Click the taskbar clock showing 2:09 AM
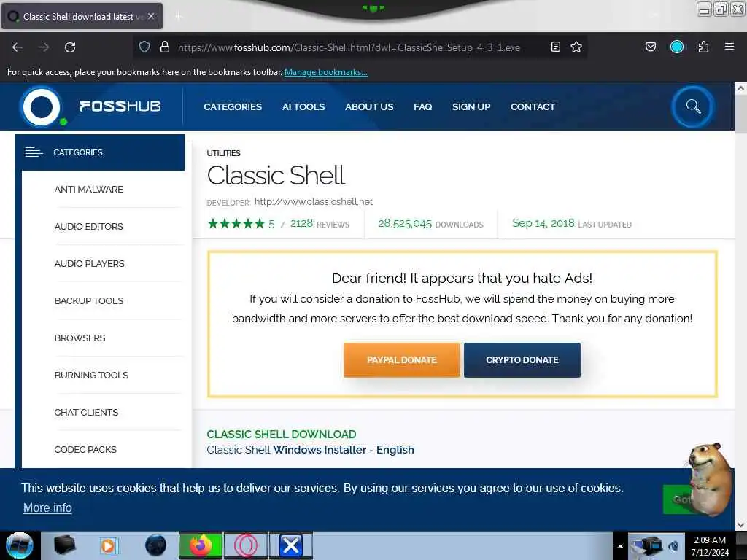The image size is (747, 560). 710,546
